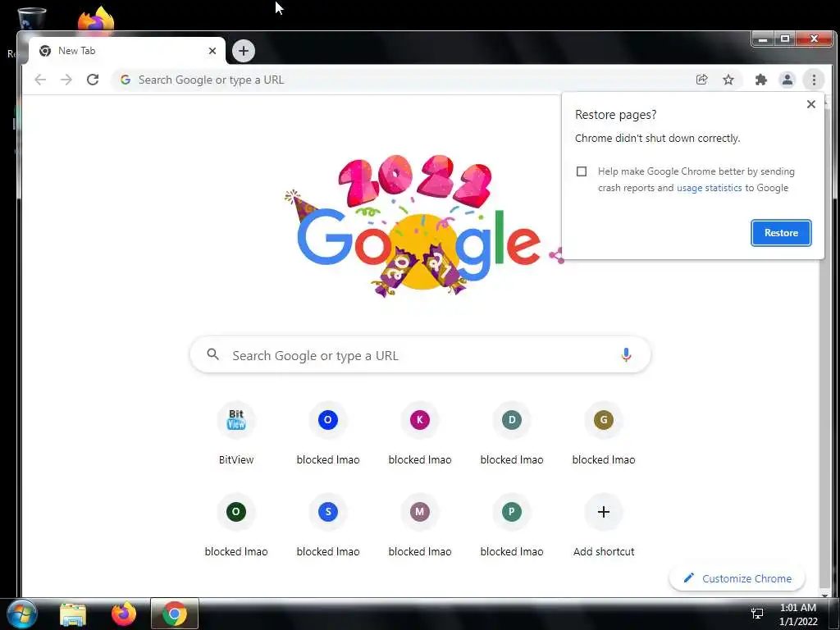Go back using the back arrow

coord(40,80)
